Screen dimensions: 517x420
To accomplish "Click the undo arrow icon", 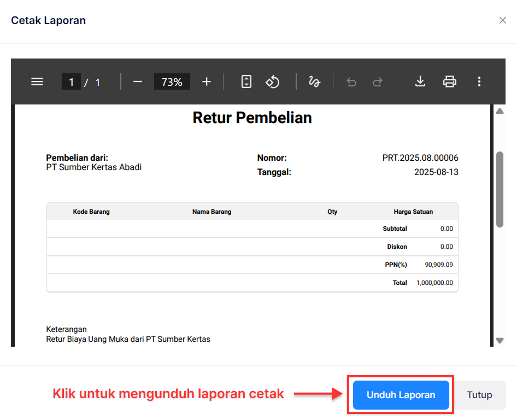I will [x=351, y=81].
